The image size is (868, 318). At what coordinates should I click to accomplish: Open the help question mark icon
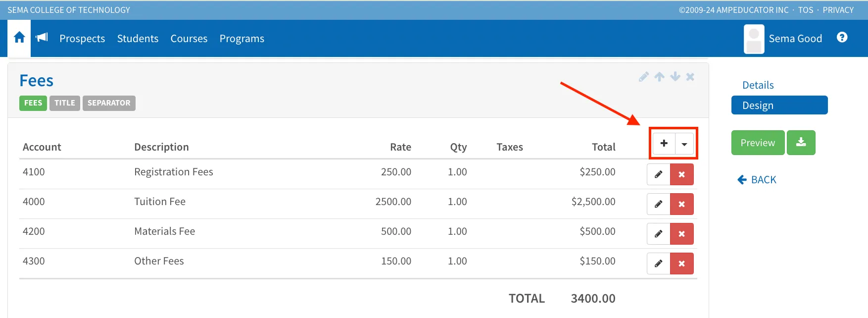pos(842,38)
